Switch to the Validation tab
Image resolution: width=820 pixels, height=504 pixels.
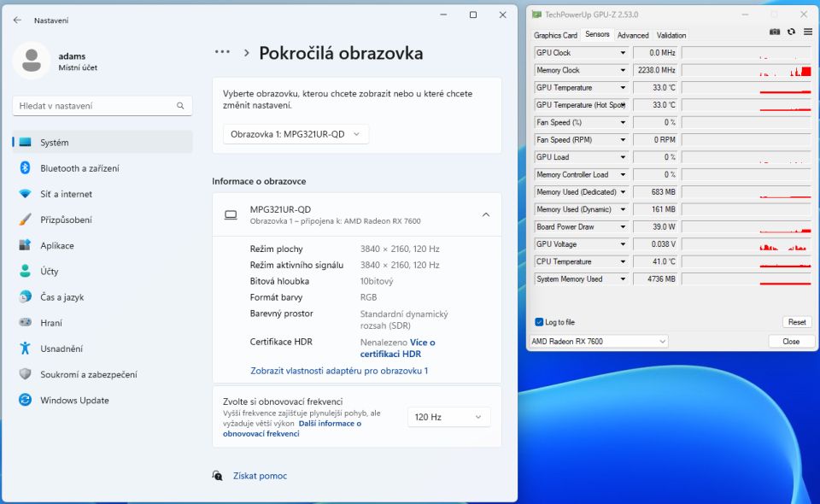point(671,35)
